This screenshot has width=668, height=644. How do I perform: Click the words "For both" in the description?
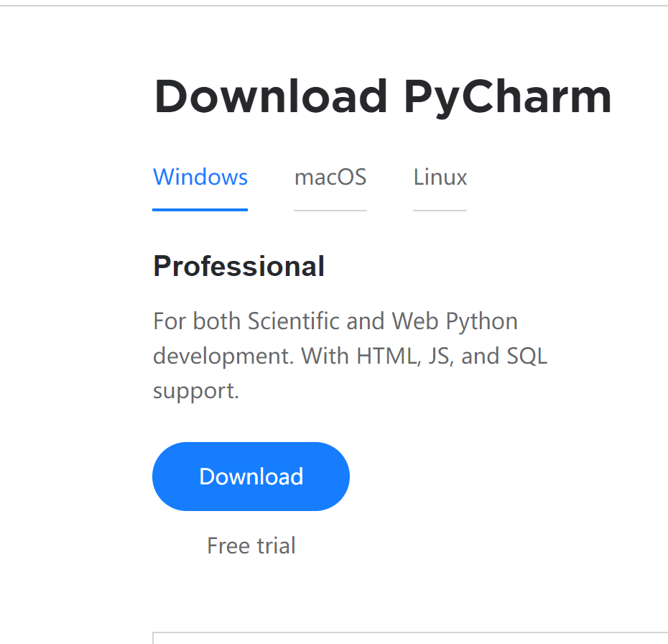(196, 321)
